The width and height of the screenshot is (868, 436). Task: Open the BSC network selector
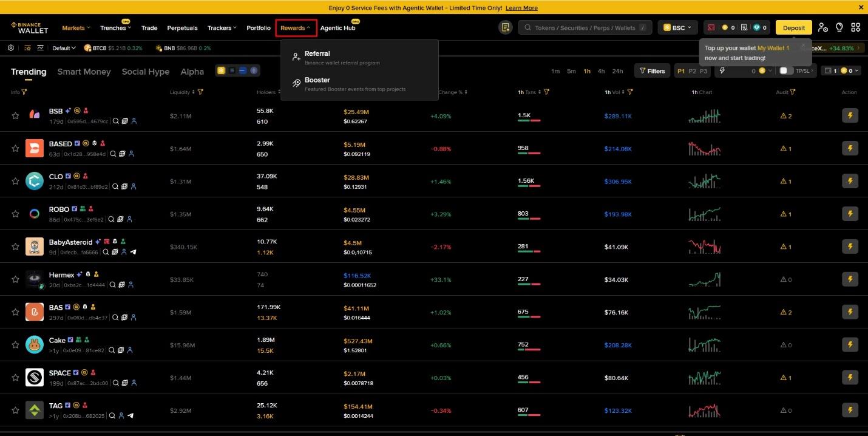click(x=677, y=27)
